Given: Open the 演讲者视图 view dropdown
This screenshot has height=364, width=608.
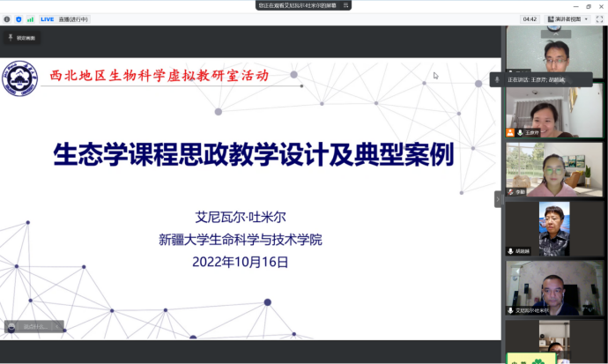Looking at the screenshot, I should (x=566, y=19).
